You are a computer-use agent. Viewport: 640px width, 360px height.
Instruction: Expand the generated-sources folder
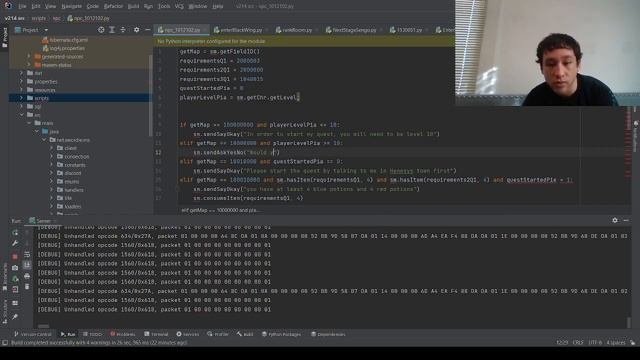[x=29, y=56]
